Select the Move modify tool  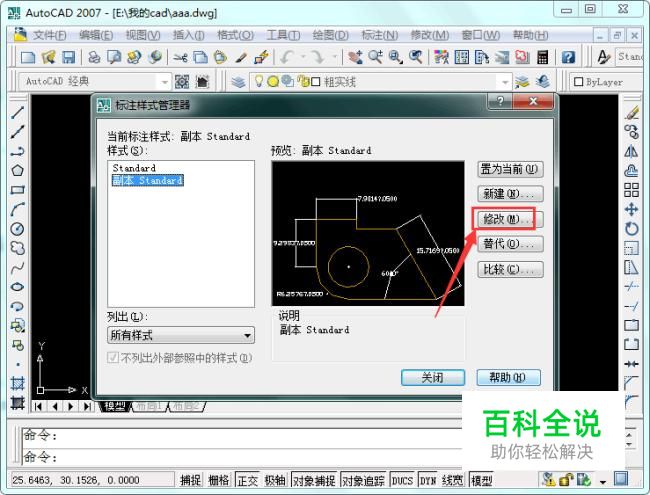(x=631, y=209)
